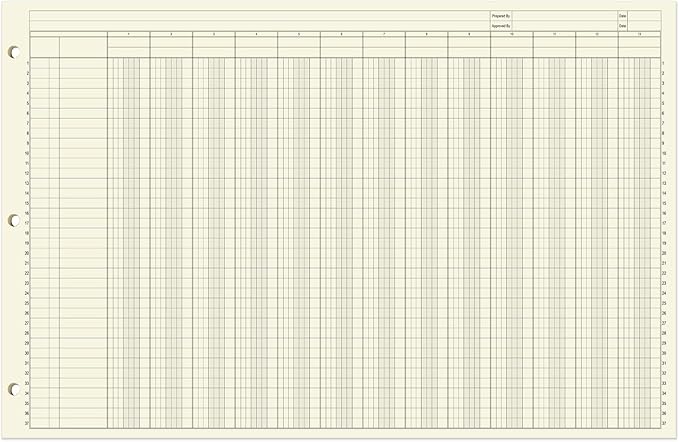The image size is (679, 442).
Task: Click row number 1 on right margin
Action: click(663, 63)
